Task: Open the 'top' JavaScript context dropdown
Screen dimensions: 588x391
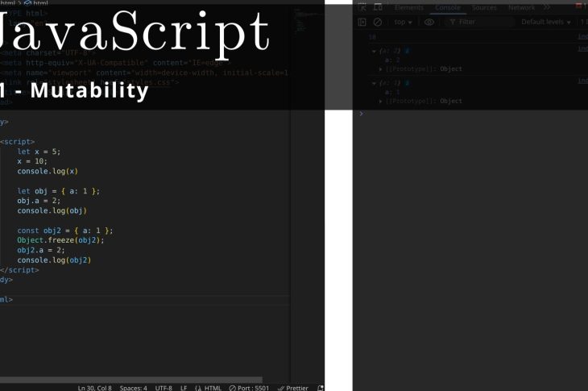Action: pyautogui.click(x=404, y=22)
